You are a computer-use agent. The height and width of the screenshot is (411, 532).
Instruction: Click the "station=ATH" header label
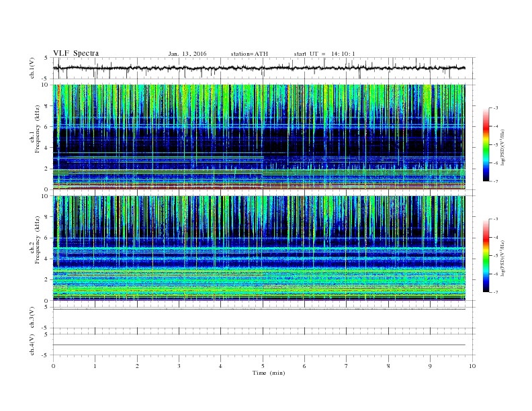(x=249, y=54)
